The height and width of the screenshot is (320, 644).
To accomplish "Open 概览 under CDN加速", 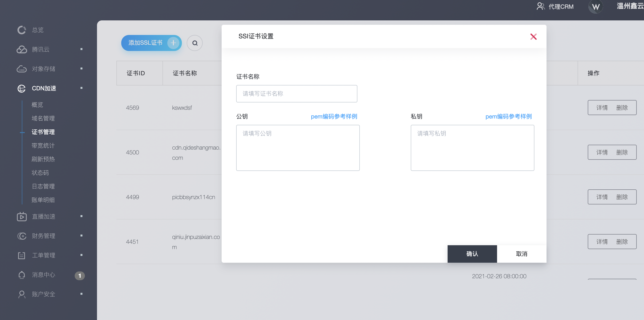I will click(37, 105).
